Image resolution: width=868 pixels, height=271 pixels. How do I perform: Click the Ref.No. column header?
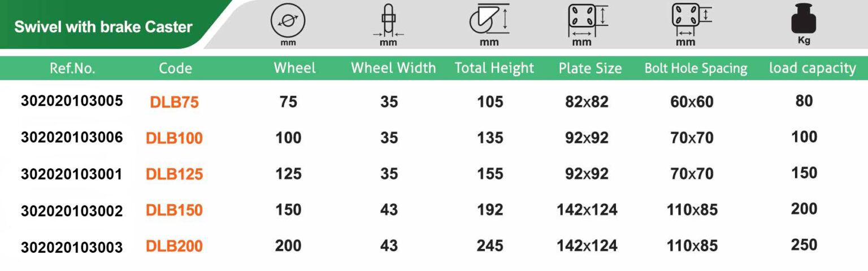73,68
